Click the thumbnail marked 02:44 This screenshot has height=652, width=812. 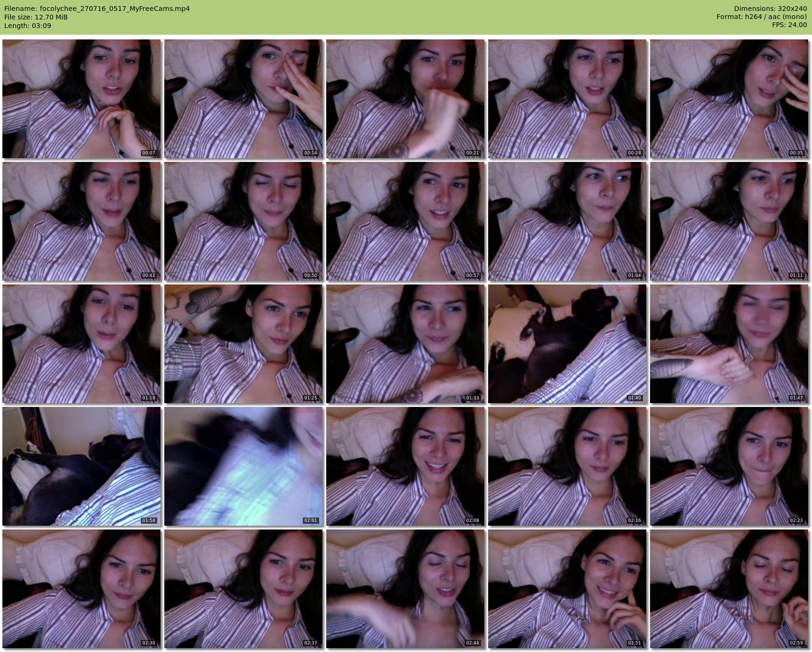(x=406, y=589)
